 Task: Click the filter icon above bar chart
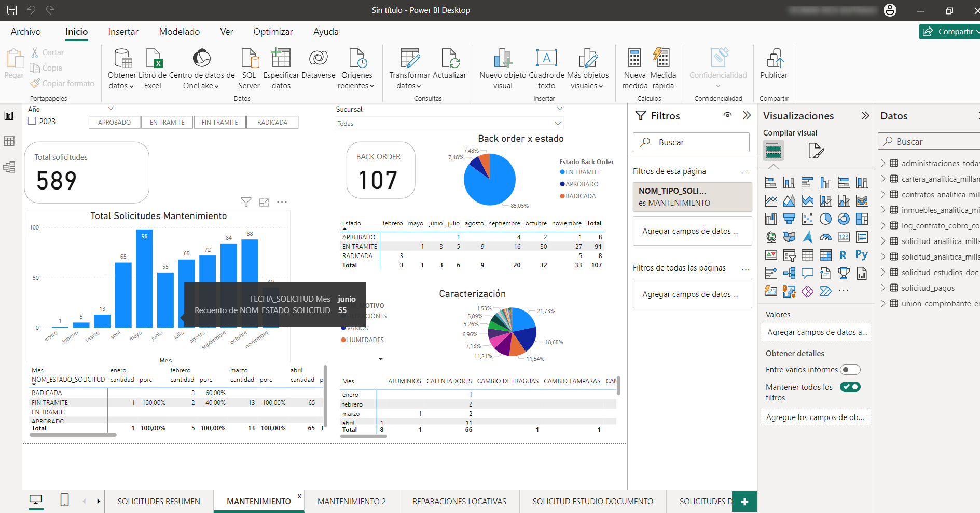[x=246, y=202]
